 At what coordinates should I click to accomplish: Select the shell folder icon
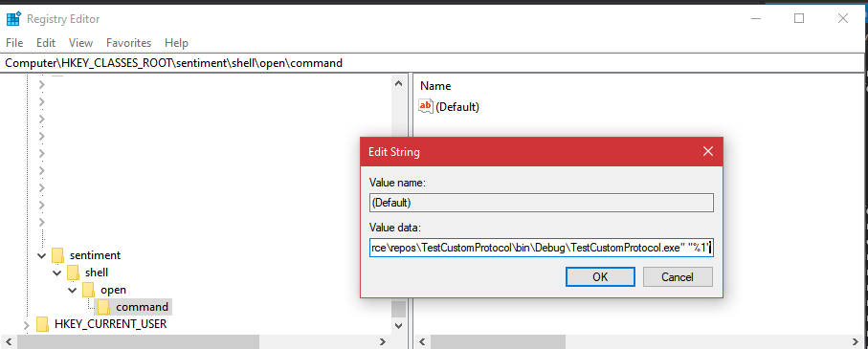coord(74,273)
